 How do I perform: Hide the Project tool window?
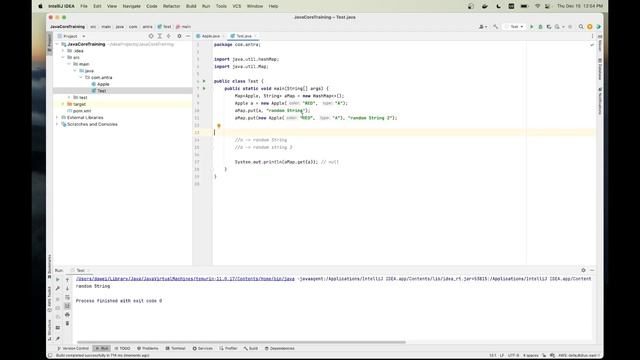pyautogui.click(x=188, y=36)
